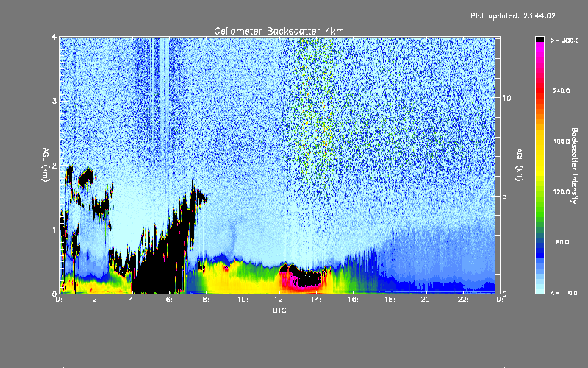Click the black top segment of colorbar

tap(539, 39)
